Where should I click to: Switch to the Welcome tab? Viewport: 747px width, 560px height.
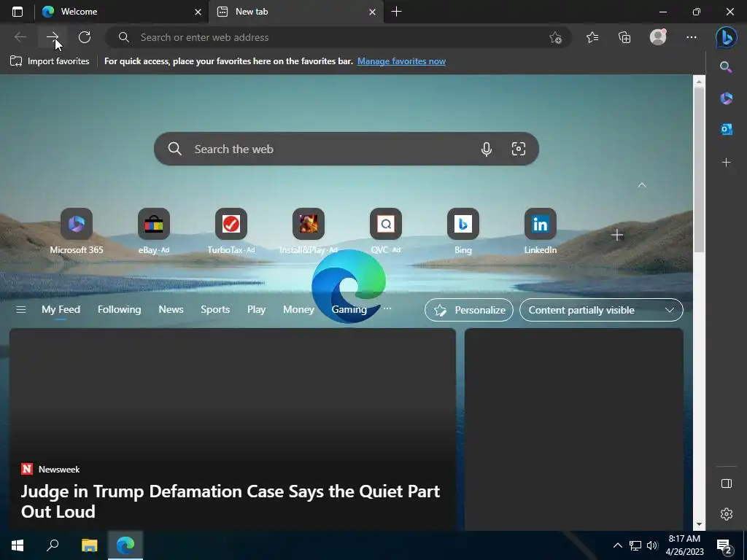(121, 12)
